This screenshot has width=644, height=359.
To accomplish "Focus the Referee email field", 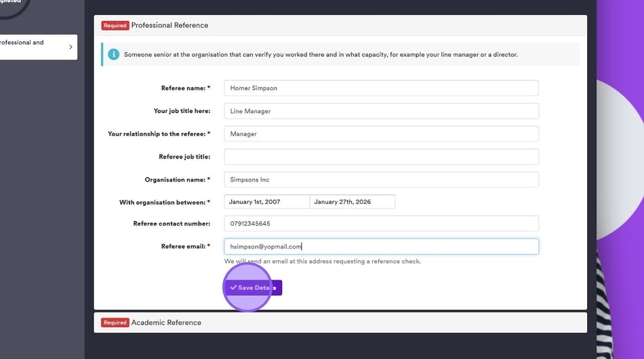I will pos(381,247).
